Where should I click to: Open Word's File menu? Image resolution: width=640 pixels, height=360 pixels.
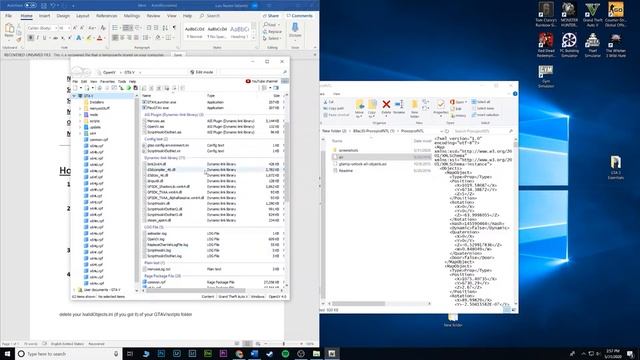tap(8, 16)
